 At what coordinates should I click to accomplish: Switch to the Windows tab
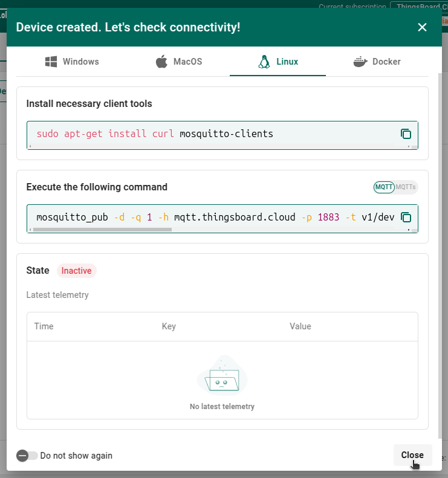[x=72, y=62]
